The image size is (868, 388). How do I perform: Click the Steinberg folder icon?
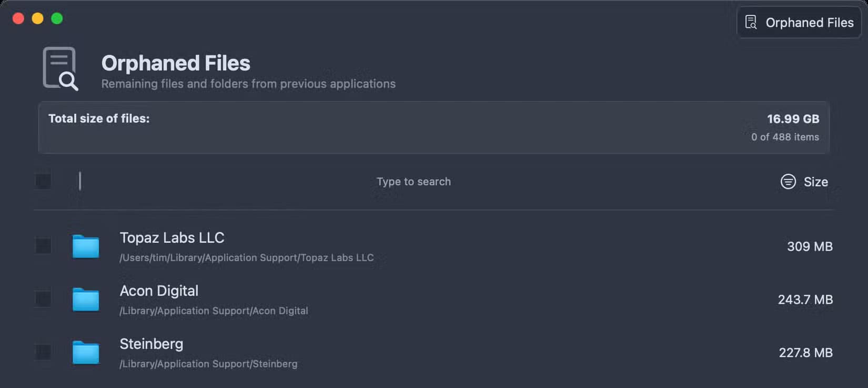click(86, 353)
